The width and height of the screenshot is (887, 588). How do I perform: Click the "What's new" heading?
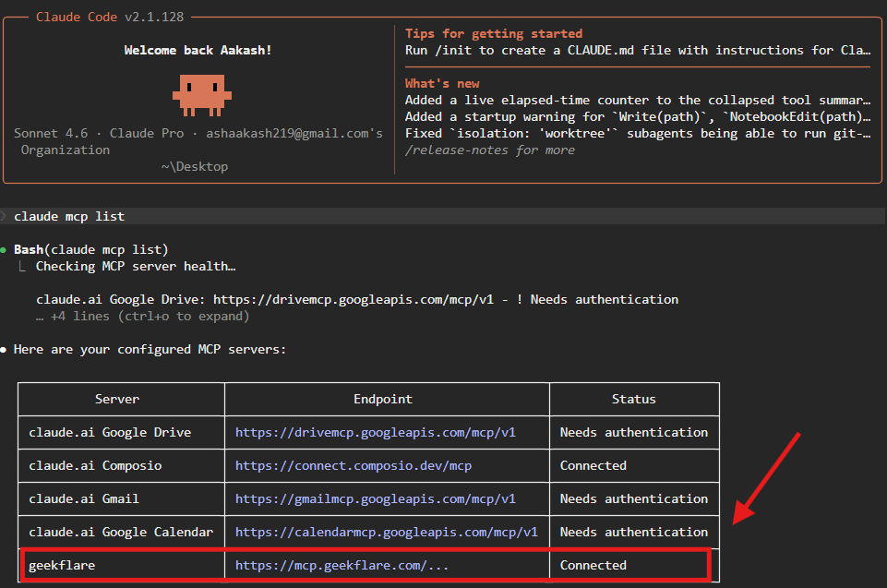(442, 83)
